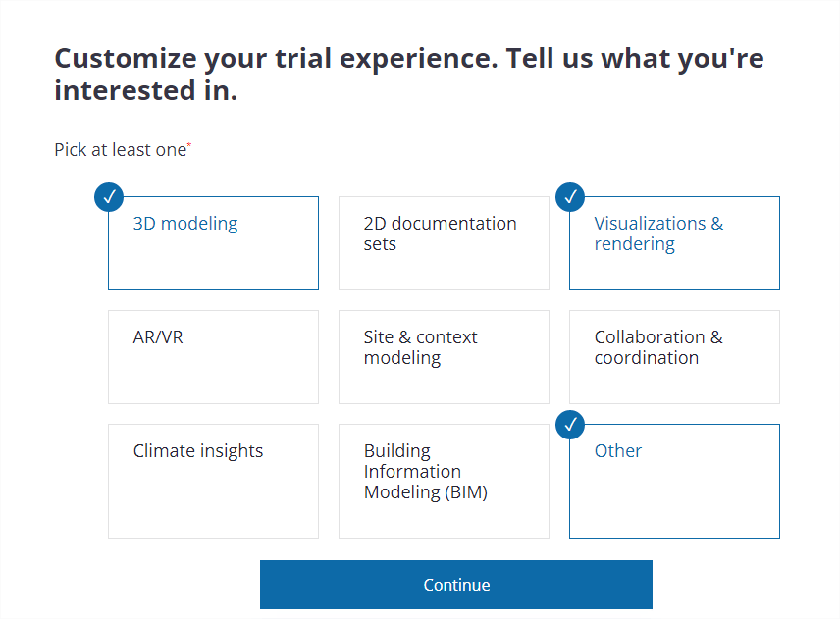Uncheck the Visualizations & rendering tile
Viewport: 840px width, 619px height.
click(674, 243)
